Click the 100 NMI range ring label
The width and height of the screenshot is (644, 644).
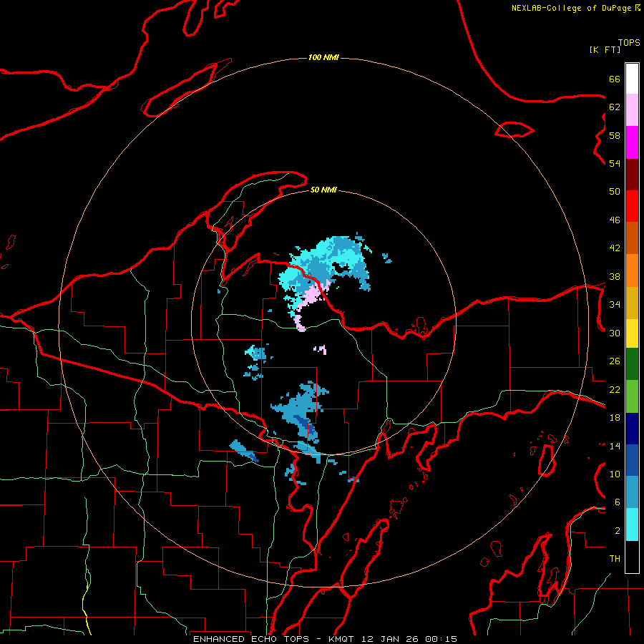(323, 57)
